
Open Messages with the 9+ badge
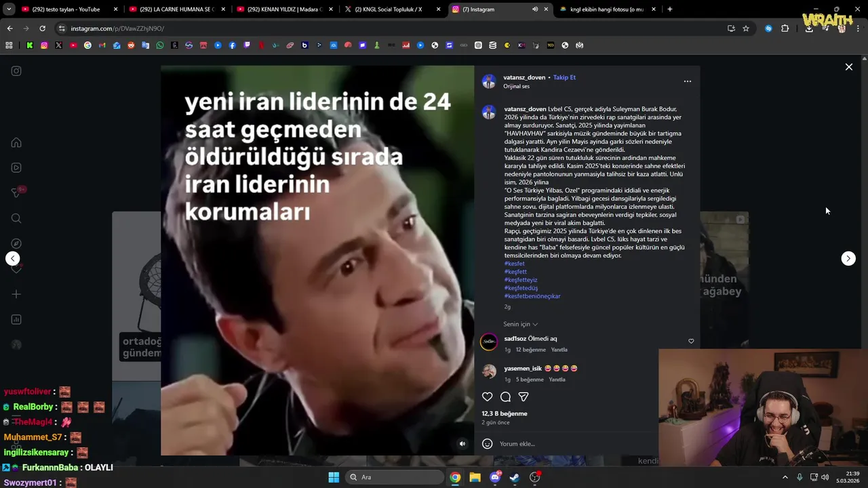click(16, 193)
